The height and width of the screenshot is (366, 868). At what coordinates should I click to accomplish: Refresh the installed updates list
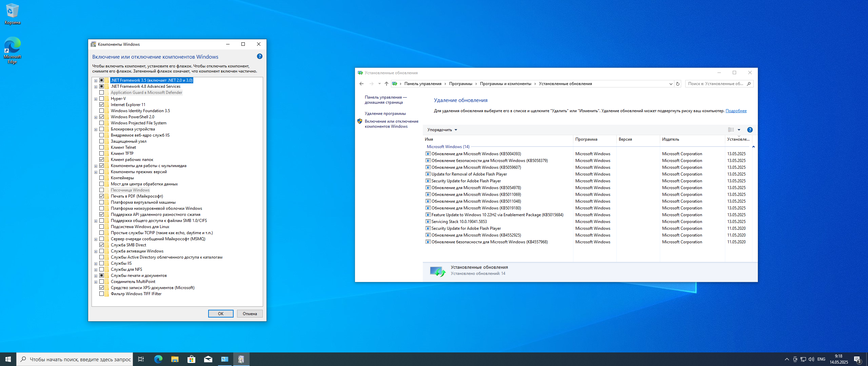[x=678, y=84]
